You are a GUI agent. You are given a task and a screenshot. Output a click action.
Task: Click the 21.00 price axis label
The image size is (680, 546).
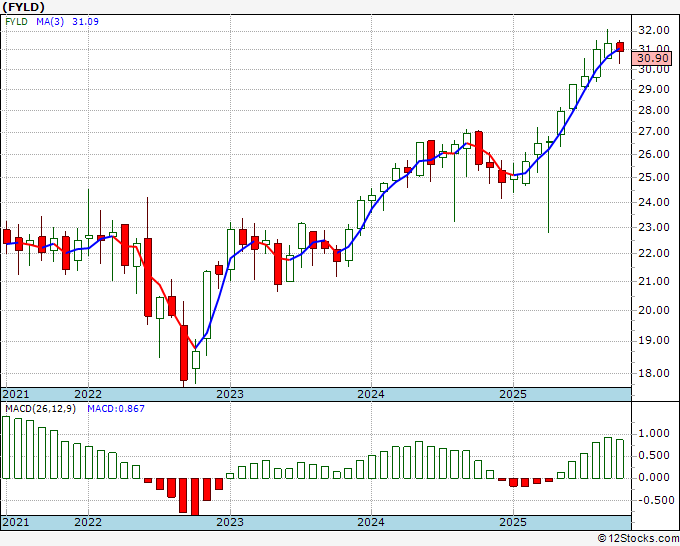coord(654,281)
